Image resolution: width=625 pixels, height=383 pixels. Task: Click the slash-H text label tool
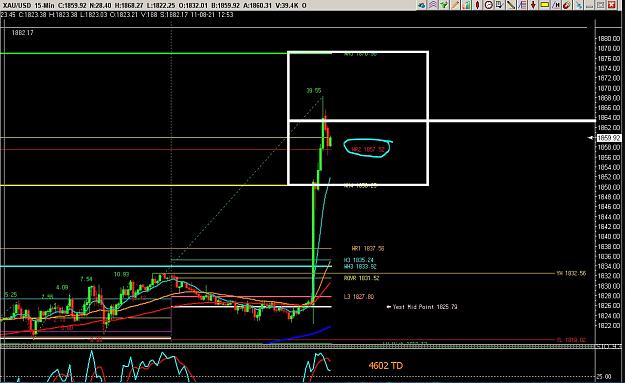556,5
